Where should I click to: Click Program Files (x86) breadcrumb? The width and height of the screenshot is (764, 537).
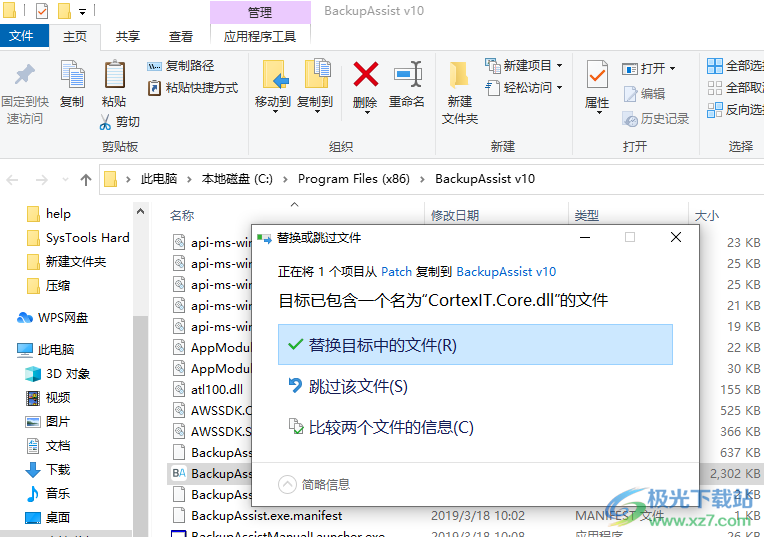click(x=354, y=179)
